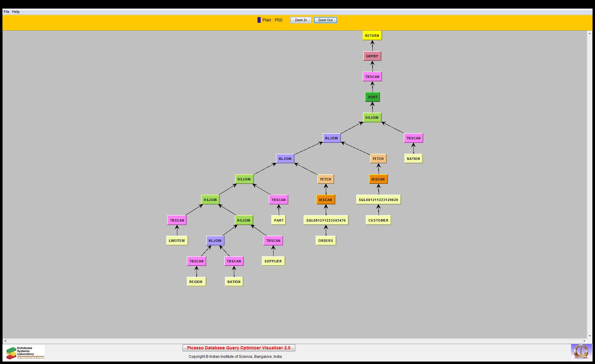This screenshot has height=364, width=595.
Task: Click the horizontal scrollbar right arrow
Action: coord(585,341)
